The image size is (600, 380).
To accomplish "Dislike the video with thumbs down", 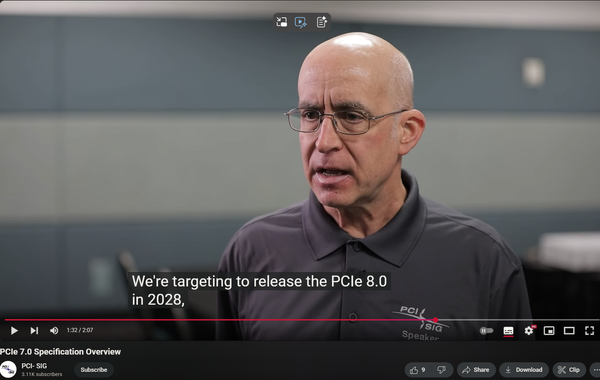I will 442,370.
